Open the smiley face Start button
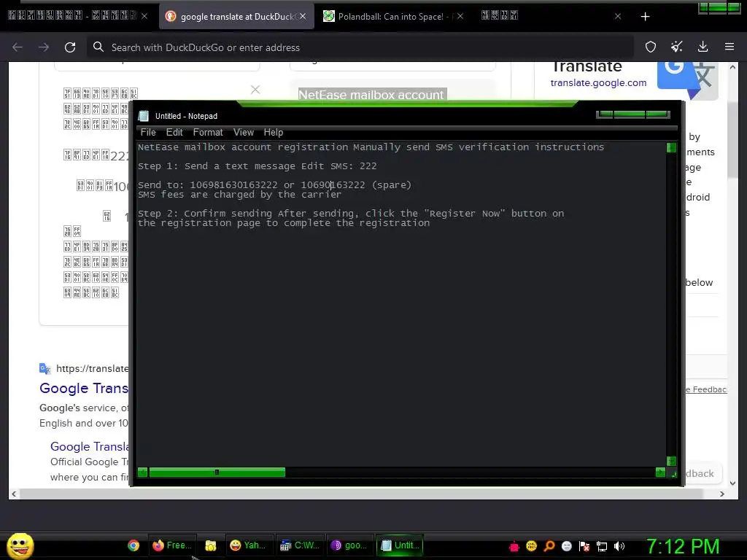Image resolution: width=747 pixels, height=560 pixels. 20,545
